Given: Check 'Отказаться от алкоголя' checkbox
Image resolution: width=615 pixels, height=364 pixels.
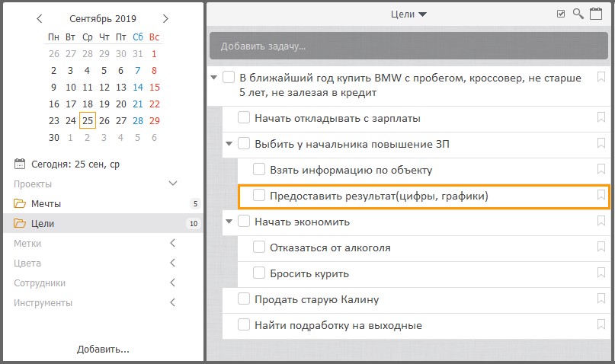Looking at the screenshot, I should pos(259,247).
